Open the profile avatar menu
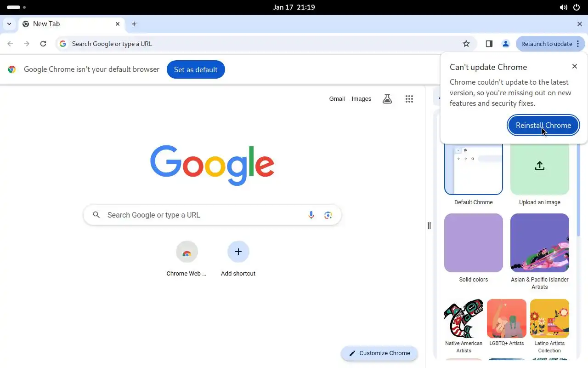The image size is (588, 368). (x=506, y=44)
